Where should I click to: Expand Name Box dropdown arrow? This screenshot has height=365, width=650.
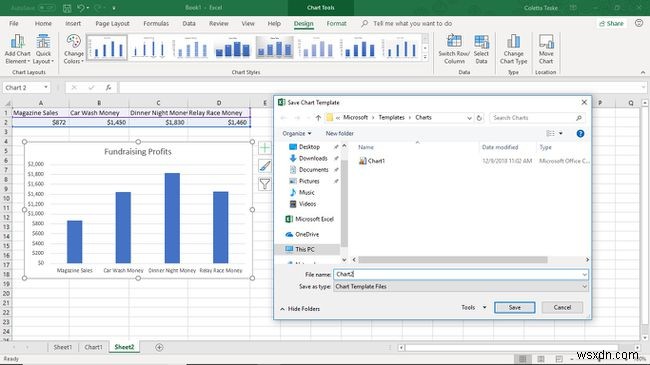(x=46, y=88)
